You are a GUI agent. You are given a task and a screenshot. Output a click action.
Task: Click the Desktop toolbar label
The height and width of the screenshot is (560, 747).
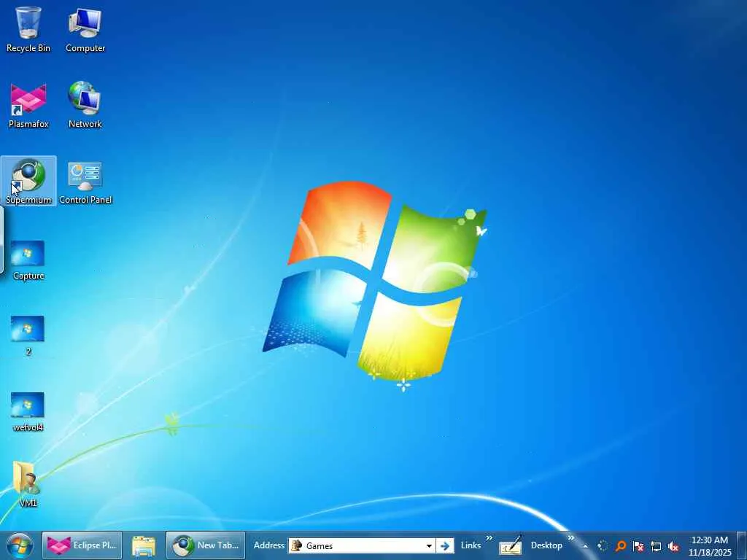click(546, 545)
